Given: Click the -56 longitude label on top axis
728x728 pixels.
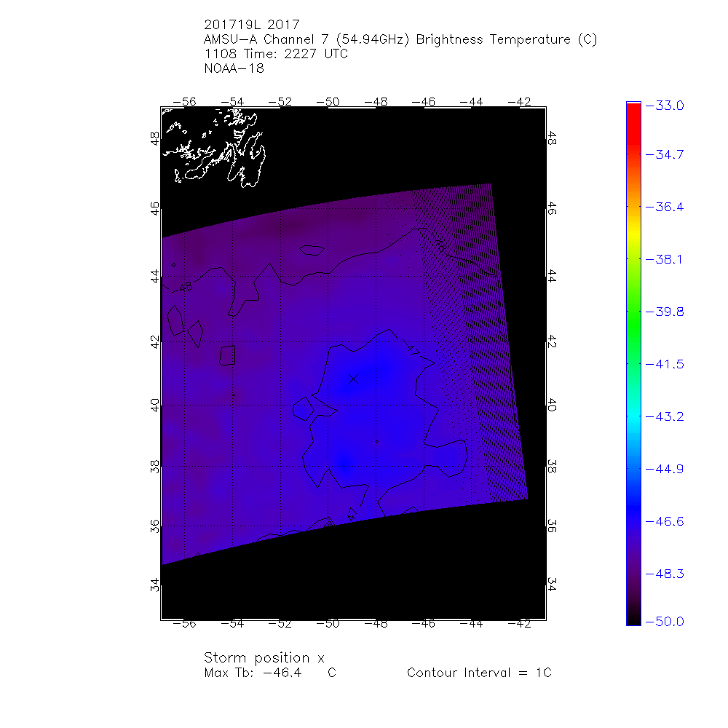Looking at the screenshot, I should [184, 102].
